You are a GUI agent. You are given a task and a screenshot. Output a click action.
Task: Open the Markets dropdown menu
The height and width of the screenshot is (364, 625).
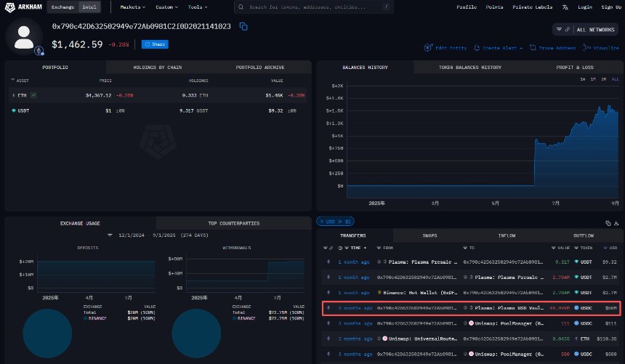click(x=132, y=7)
